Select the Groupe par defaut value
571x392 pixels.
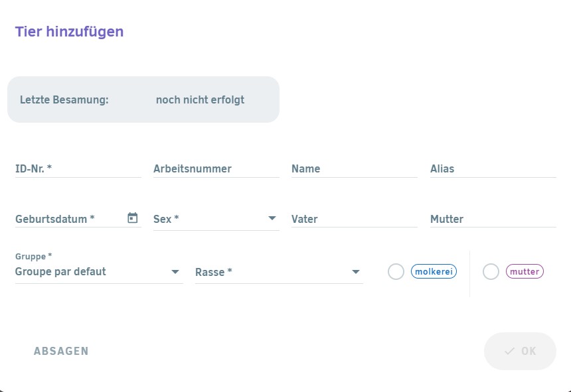coord(60,272)
